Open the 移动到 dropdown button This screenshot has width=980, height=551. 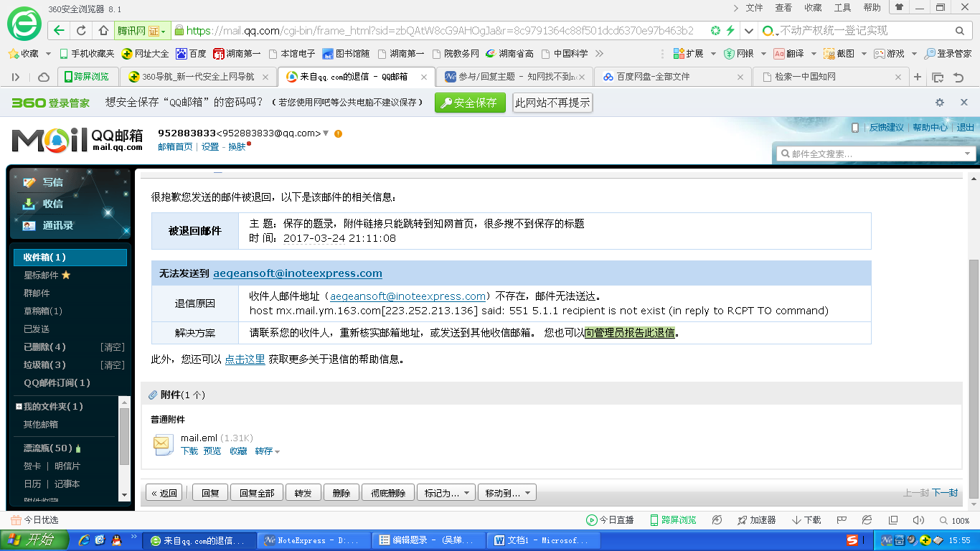coord(507,493)
